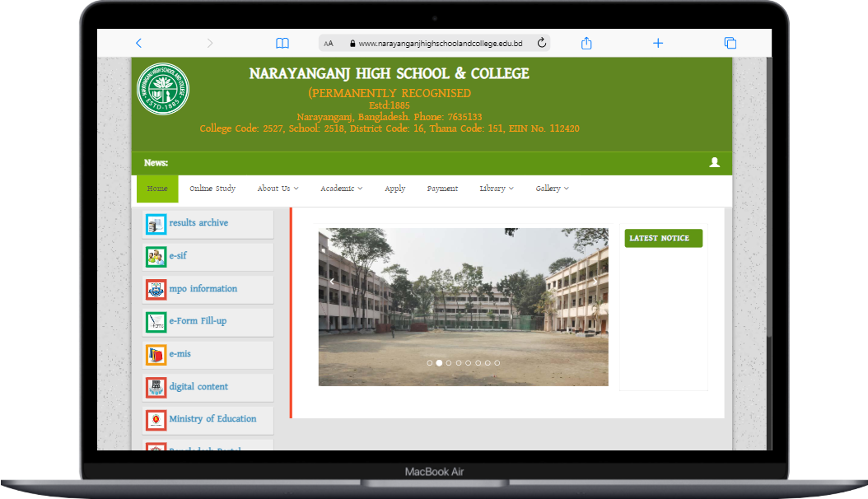868x499 pixels.
Task: Expand the Library dropdown
Action: point(496,189)
